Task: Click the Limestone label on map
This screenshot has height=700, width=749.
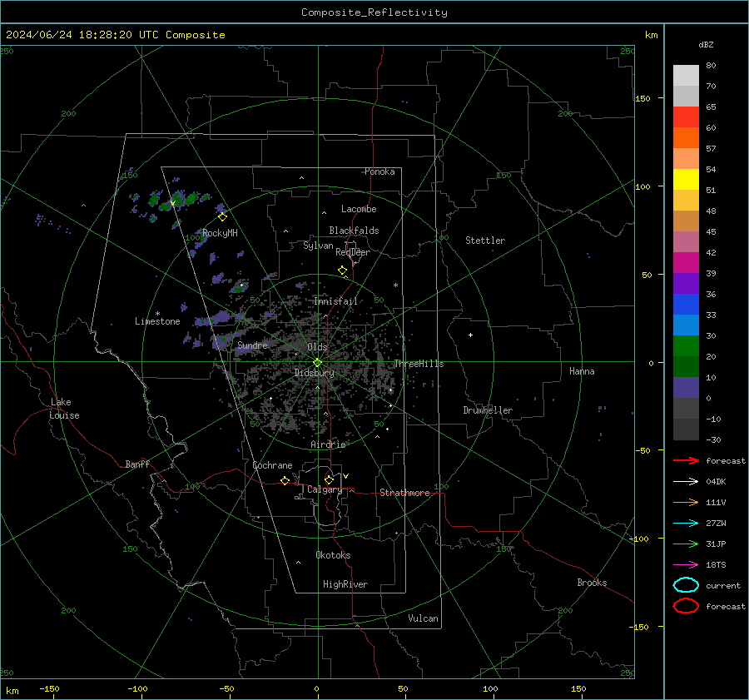Action: (157, 321)
